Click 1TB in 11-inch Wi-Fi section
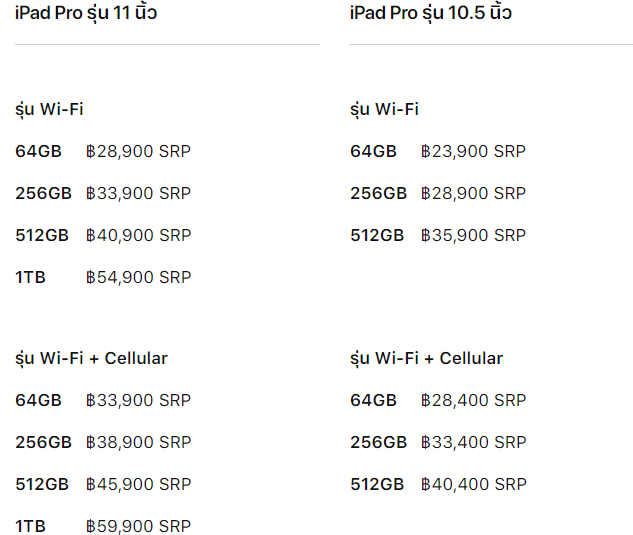633x535 pixels. (30, 277)
